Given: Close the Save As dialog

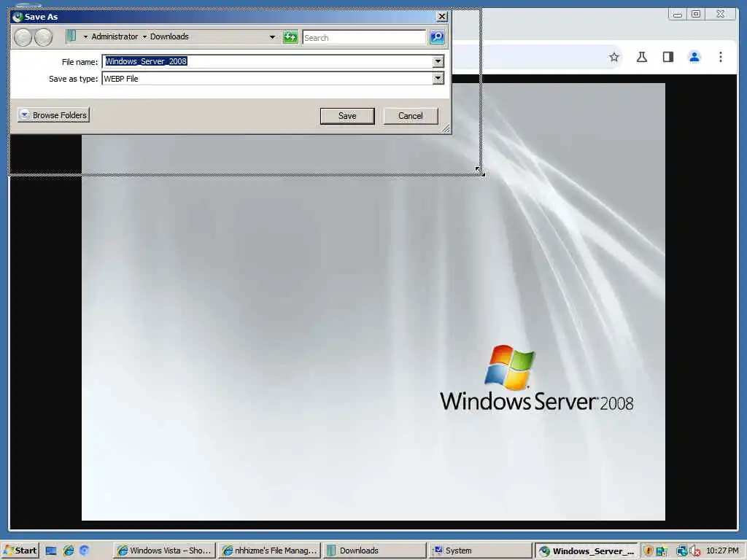Looking at the screenshot, I should [441, 17].
